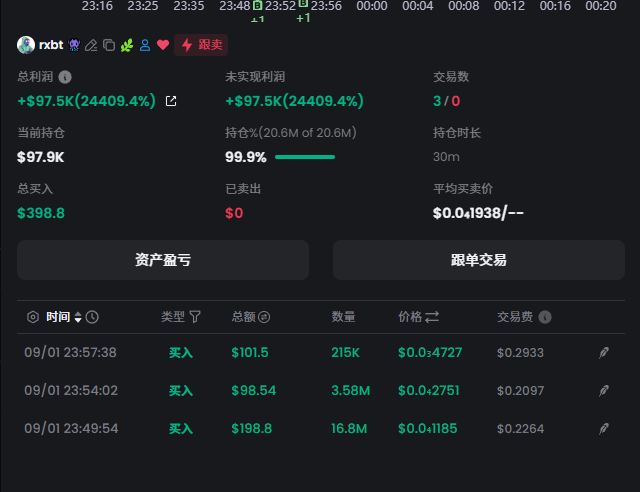Click the 3 / 0 trade count value
The image size is (640, 492).
click(x=447, y=101)
